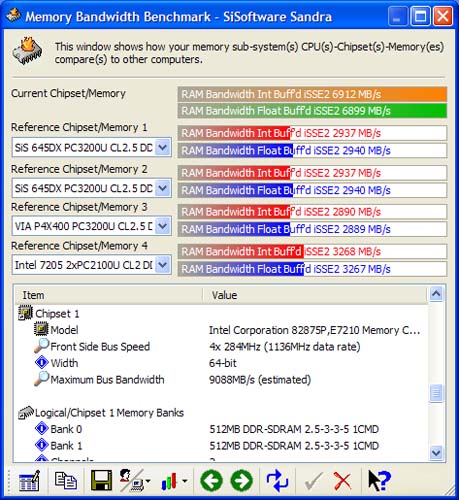Click 'Logical/Chipset 1 Memory Banks' row text

click(x=109, y=413)
